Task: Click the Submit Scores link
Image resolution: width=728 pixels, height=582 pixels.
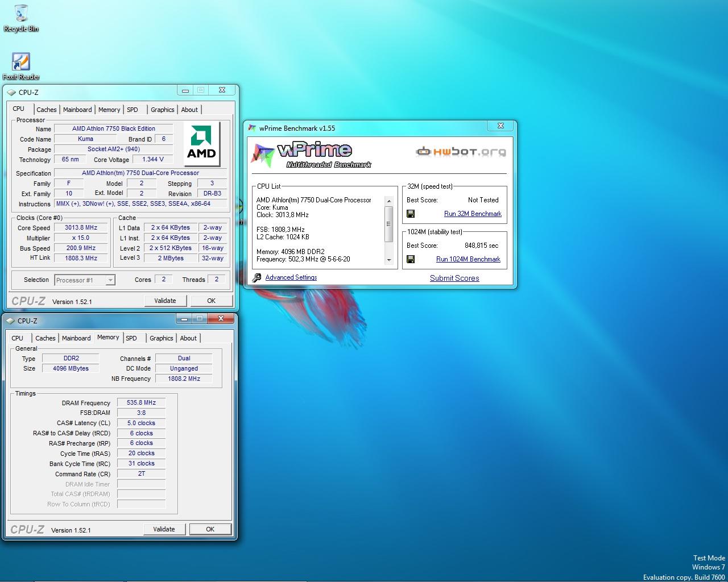Action: [x=454, y=278]
